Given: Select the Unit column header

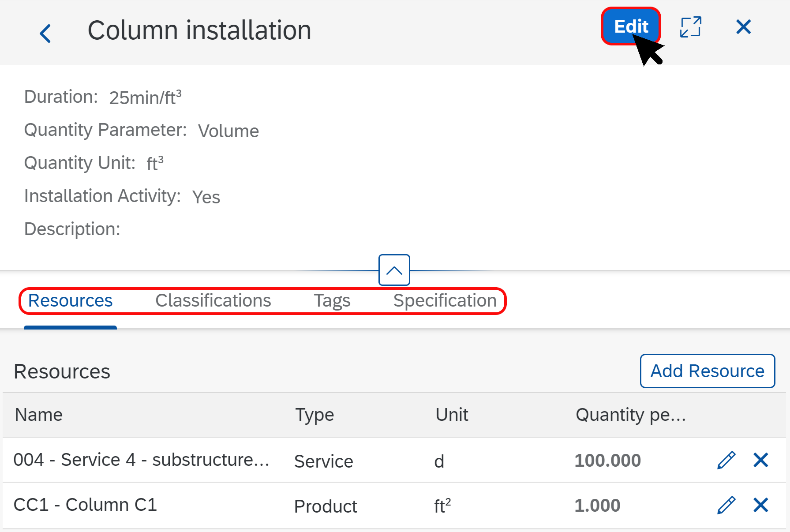Looking at the screenshot, I should click(452, 415).
